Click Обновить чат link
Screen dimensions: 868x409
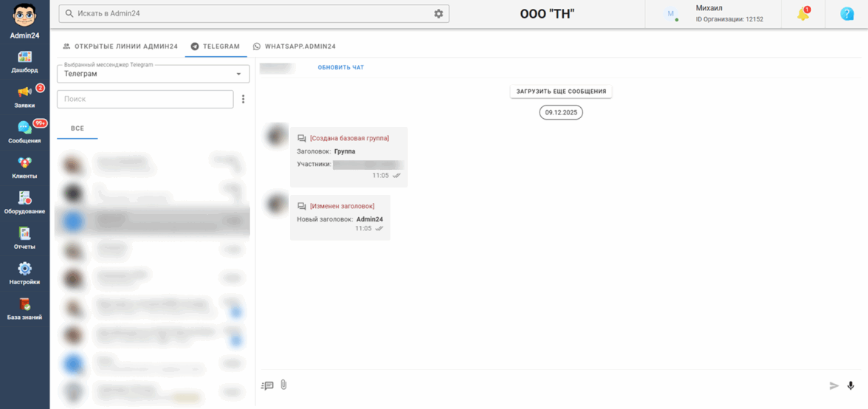tap(341, 67)
